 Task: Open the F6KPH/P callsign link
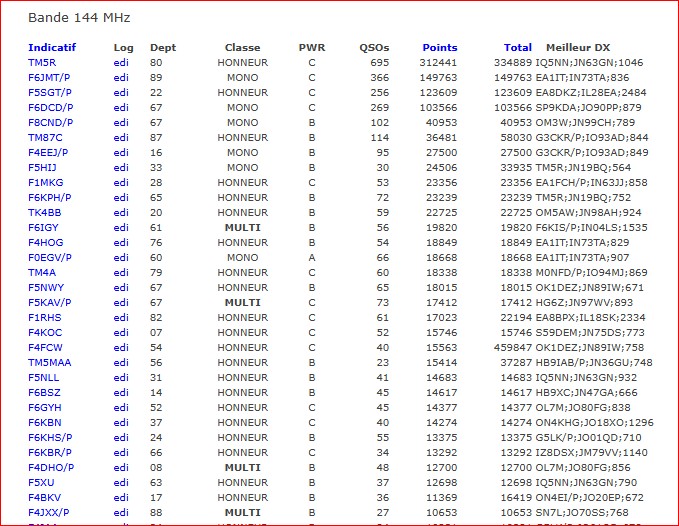pos(49,197)
